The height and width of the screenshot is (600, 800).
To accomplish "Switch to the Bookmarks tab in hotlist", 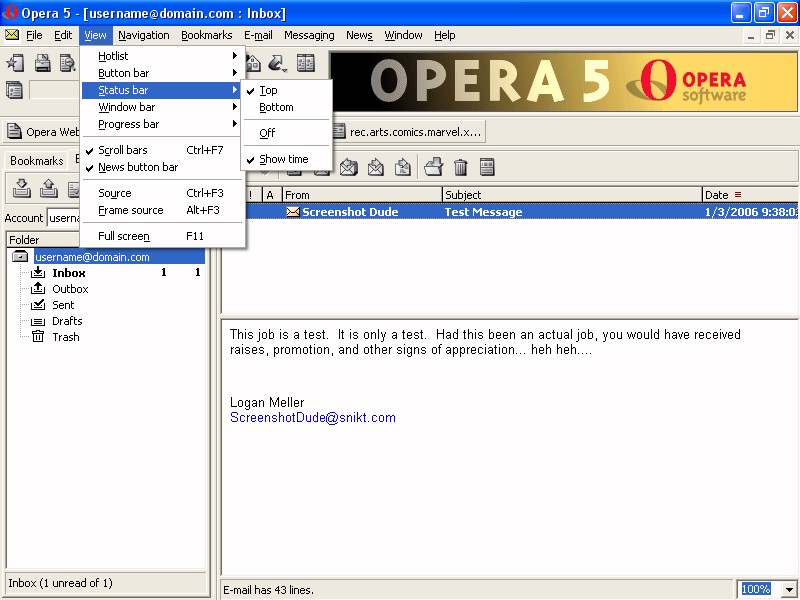I will 37,161.
